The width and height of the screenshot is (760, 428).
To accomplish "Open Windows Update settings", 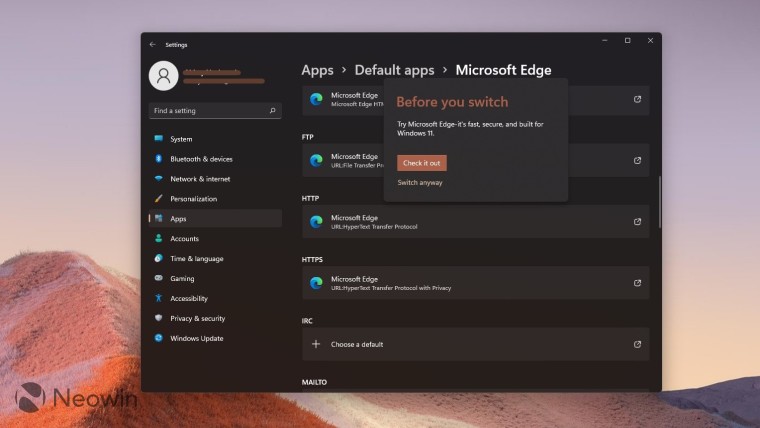I will (x=215, y=338).
